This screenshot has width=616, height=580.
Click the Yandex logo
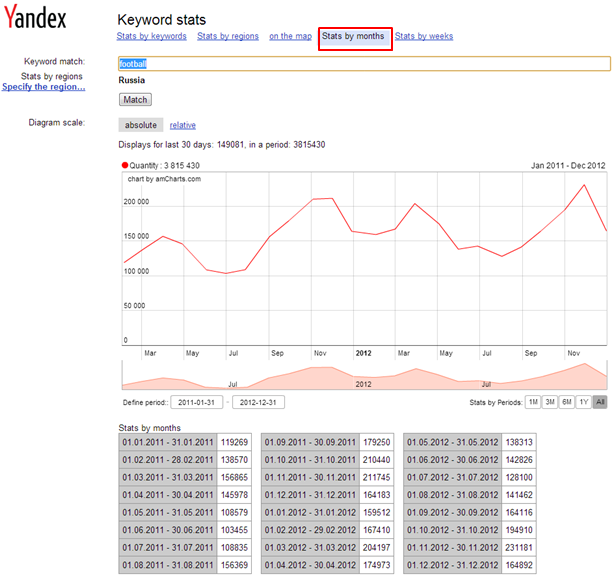pyautogui.click(x=34, y=22)
